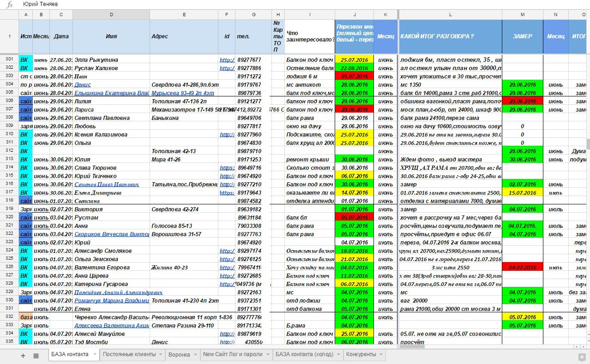The width and height of the screenshot is (590, 364).
Task: Follow the https link in Слава Тюринов's row
Action: (x=227, y=168)
